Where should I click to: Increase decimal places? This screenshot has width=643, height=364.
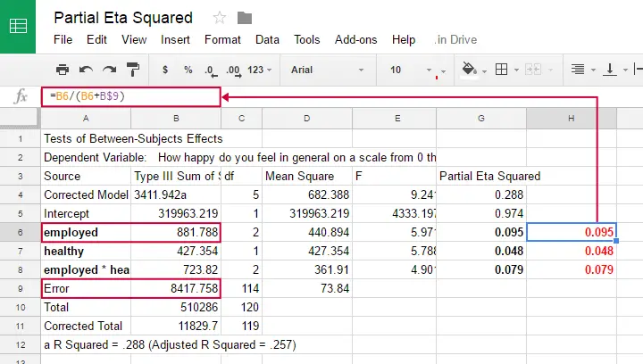click(x=233, y=70)
